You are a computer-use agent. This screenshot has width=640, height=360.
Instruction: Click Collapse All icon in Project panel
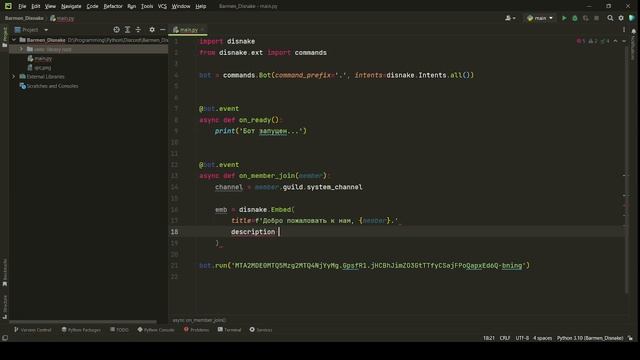138,30
